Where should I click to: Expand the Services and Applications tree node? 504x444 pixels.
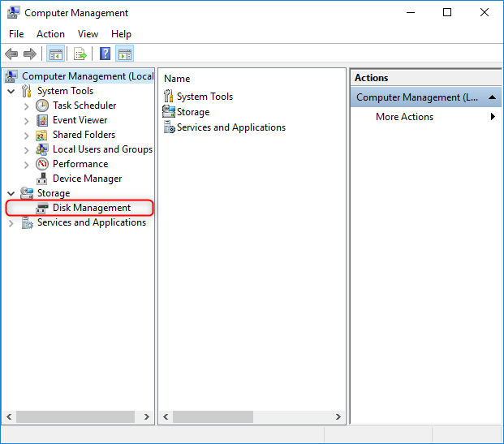[11, 223]
